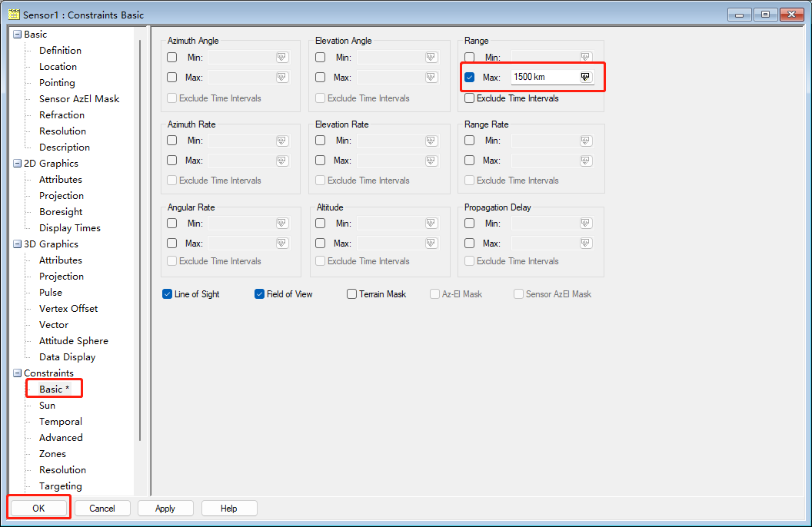
Task: Apply the constraint changes
Action: (x=165, y=508)
